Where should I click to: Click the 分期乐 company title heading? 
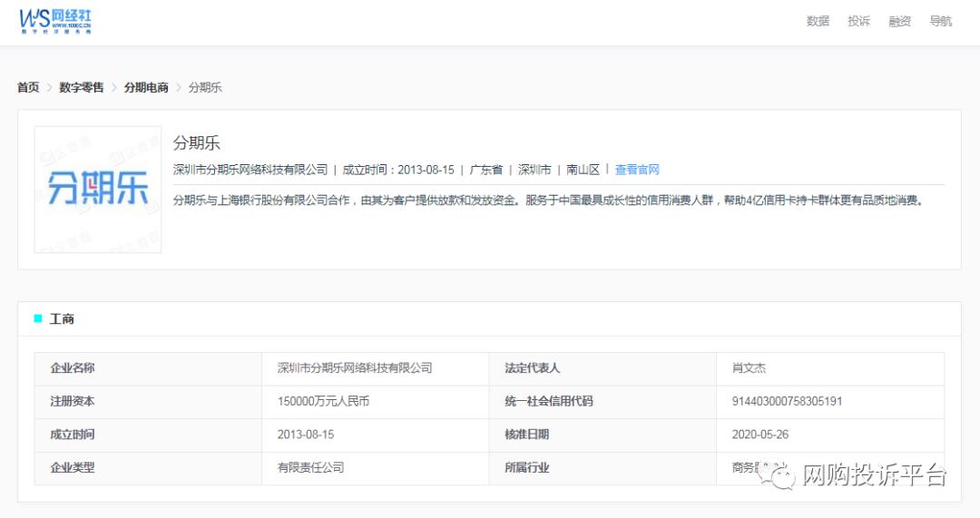tap(197, 143)
